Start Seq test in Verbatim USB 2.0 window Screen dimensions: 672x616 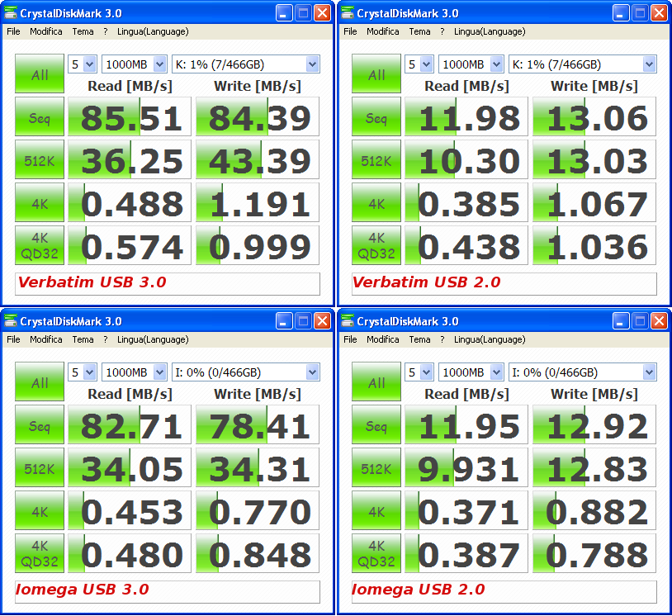point(376,116)
